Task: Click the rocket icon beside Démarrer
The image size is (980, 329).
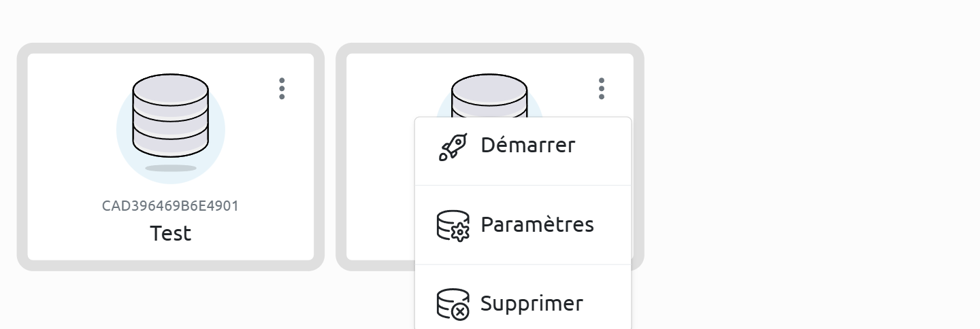Action: coord(453,146)
